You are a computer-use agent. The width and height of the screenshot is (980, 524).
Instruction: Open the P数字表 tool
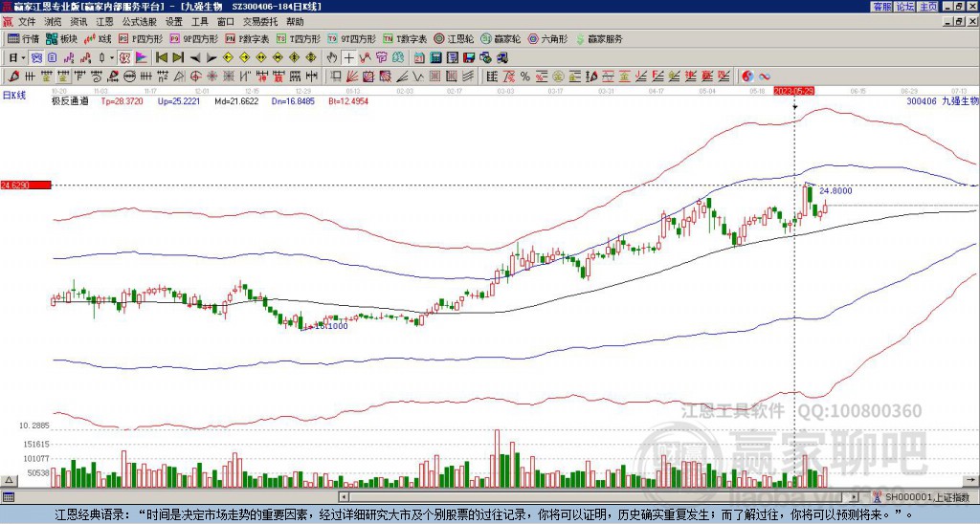point(247,38)
